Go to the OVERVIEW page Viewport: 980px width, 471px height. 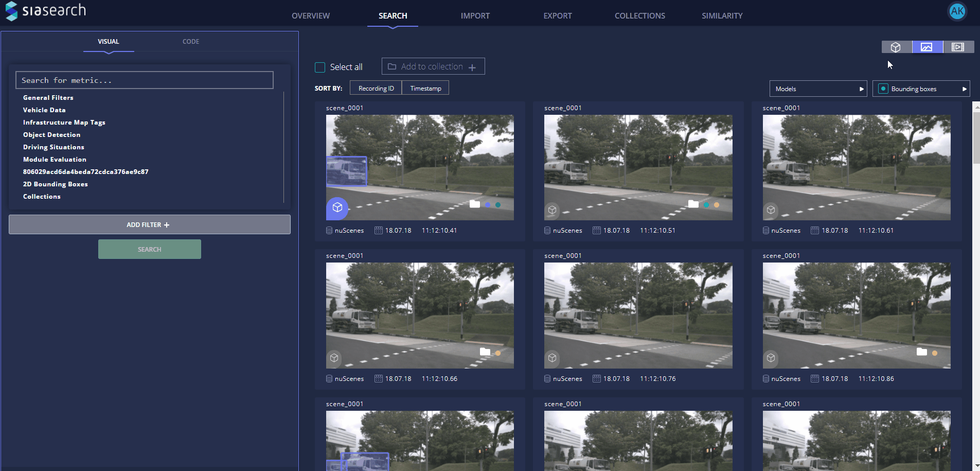click(311, 16)
